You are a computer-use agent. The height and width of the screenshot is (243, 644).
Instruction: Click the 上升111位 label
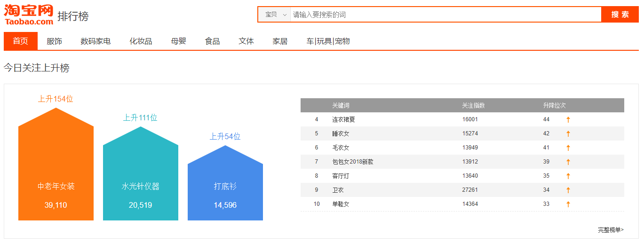(140, 118)
